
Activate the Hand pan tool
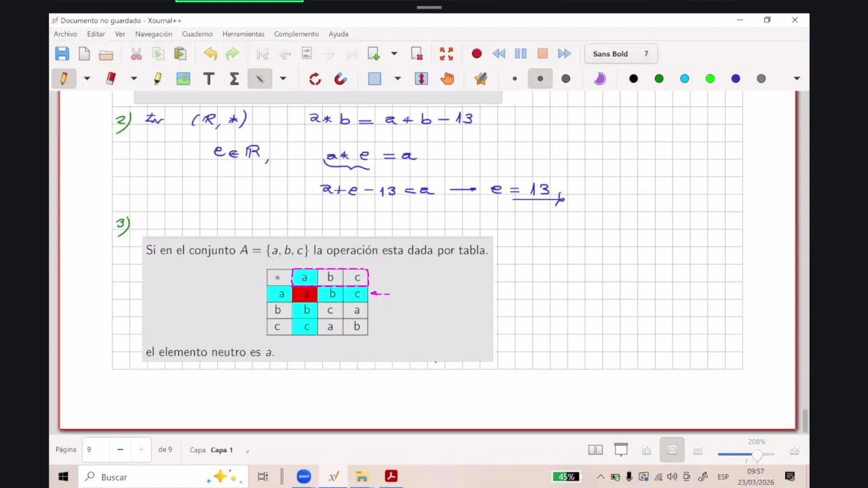coord(447,79)
